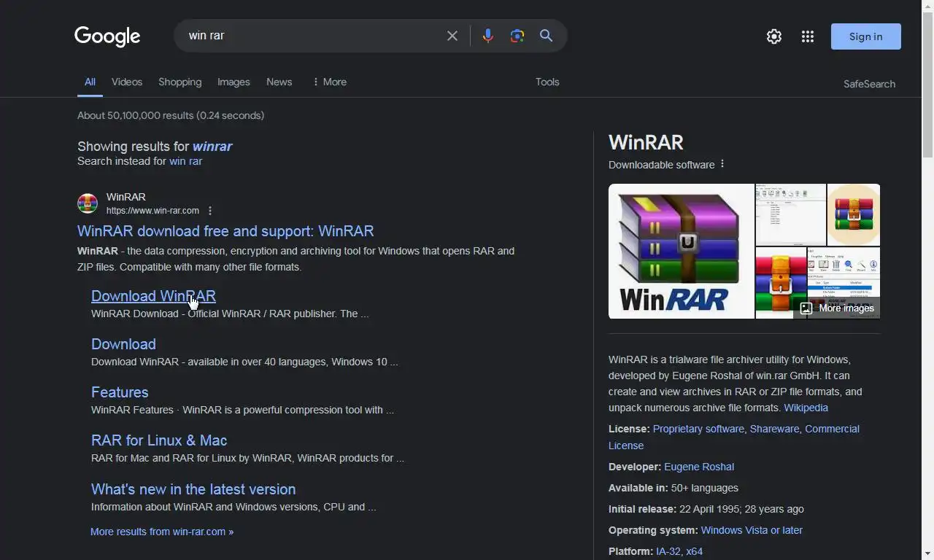The height and width of the screenshot is (560, 934).
Task: Click the x64 platform link
Action: click(695, 551)
